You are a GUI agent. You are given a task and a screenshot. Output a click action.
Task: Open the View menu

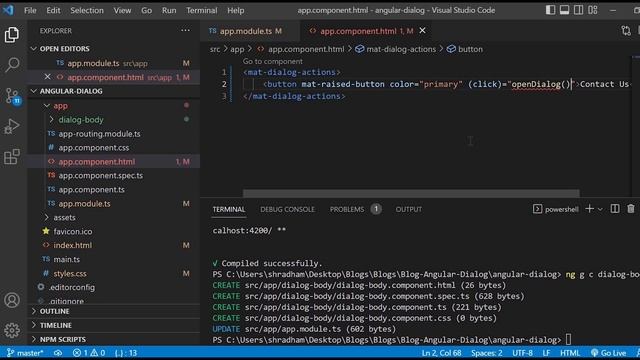click(x=122, y=10)
